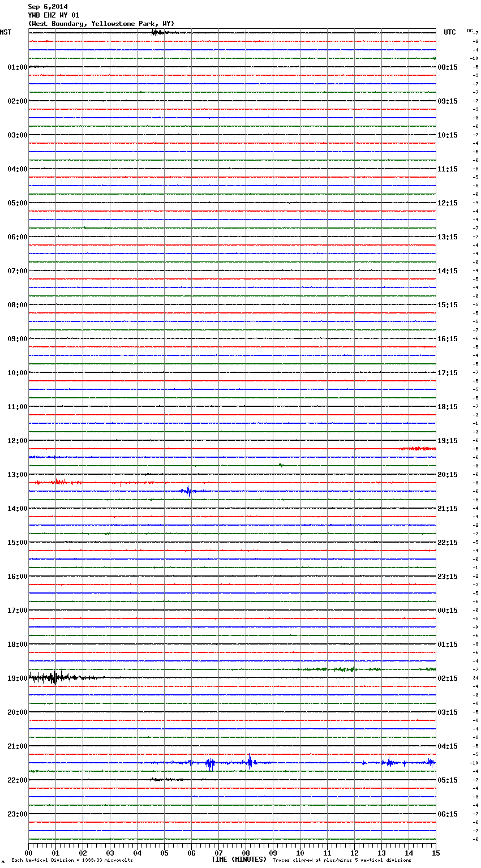Screen dimensions: 481x868
Task: Click the 'Each Vertical Division = 1333.33 microvolts' note
Action: (x=72, y=861)
